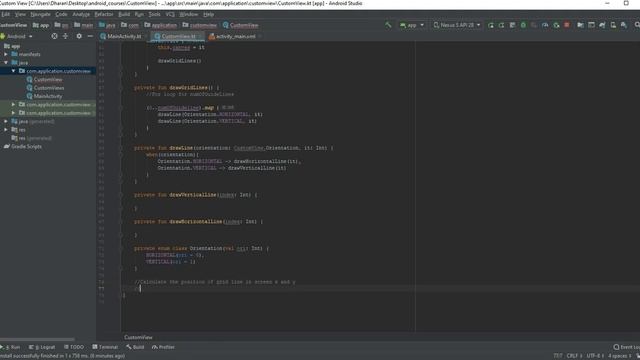Expand the java (generated) folder
Viewport: 640px width, 360px height.
[x=6, y=121]
